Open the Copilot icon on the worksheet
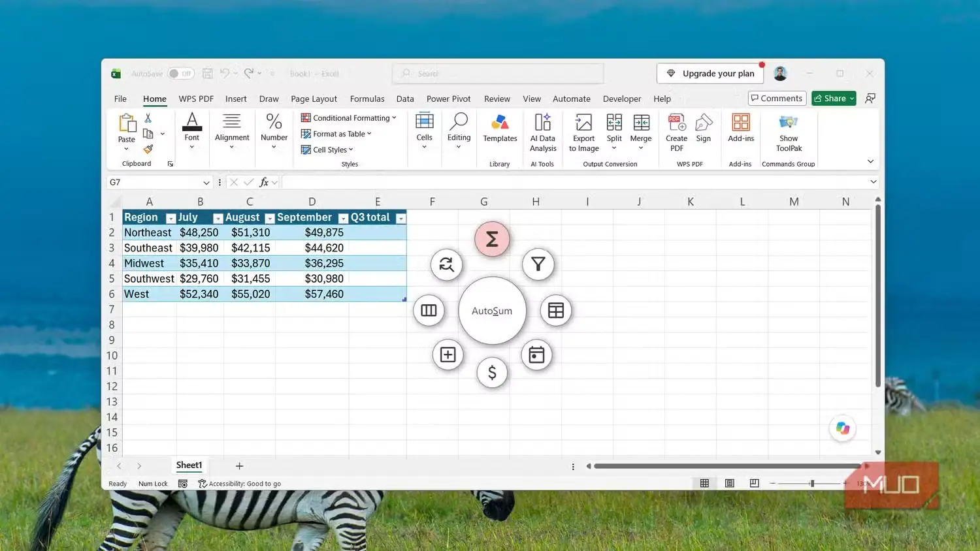This screenshot has width=980, height=551. (843, 428)
